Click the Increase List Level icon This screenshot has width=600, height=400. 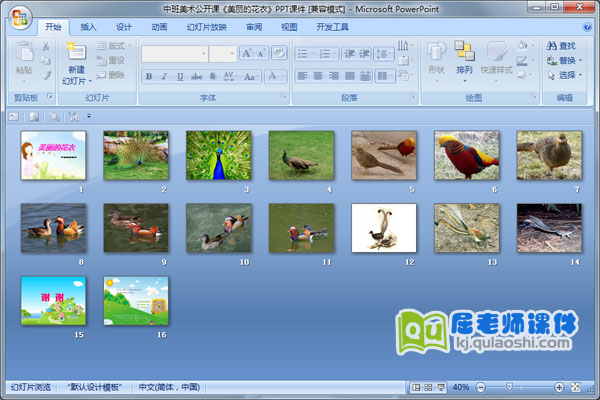tap(364, 54)
